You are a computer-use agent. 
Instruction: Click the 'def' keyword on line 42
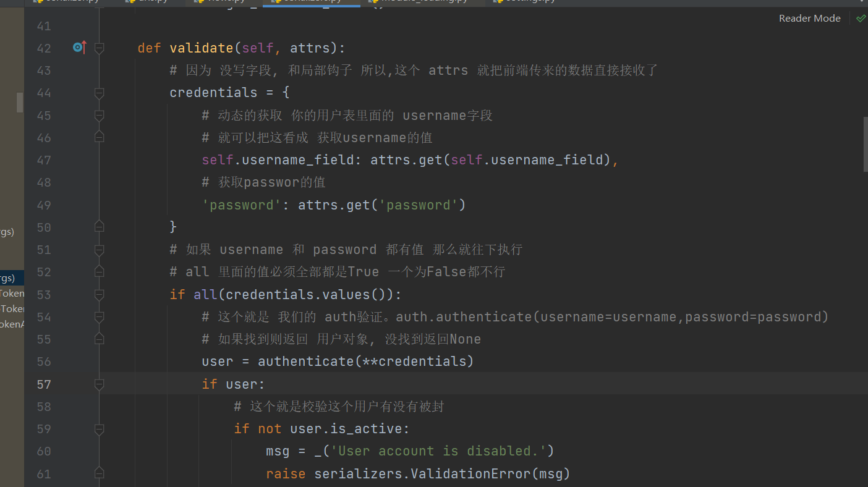point(150,48)
